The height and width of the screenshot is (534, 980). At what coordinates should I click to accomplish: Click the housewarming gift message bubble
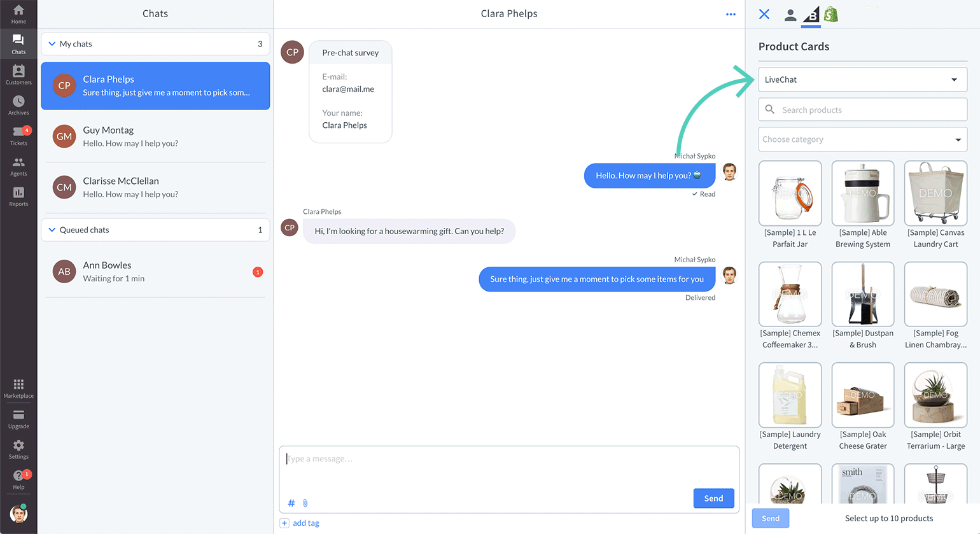[409, 231]
